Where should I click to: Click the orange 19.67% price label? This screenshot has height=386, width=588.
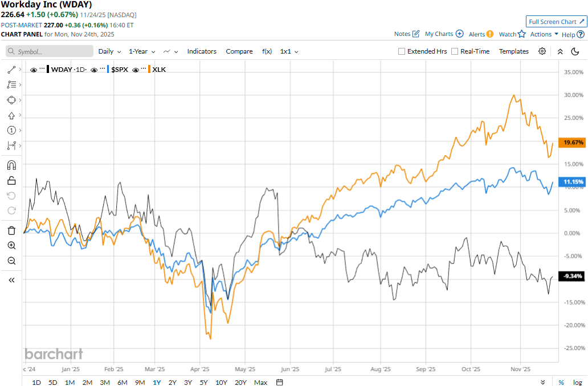(x=572, y=143)
